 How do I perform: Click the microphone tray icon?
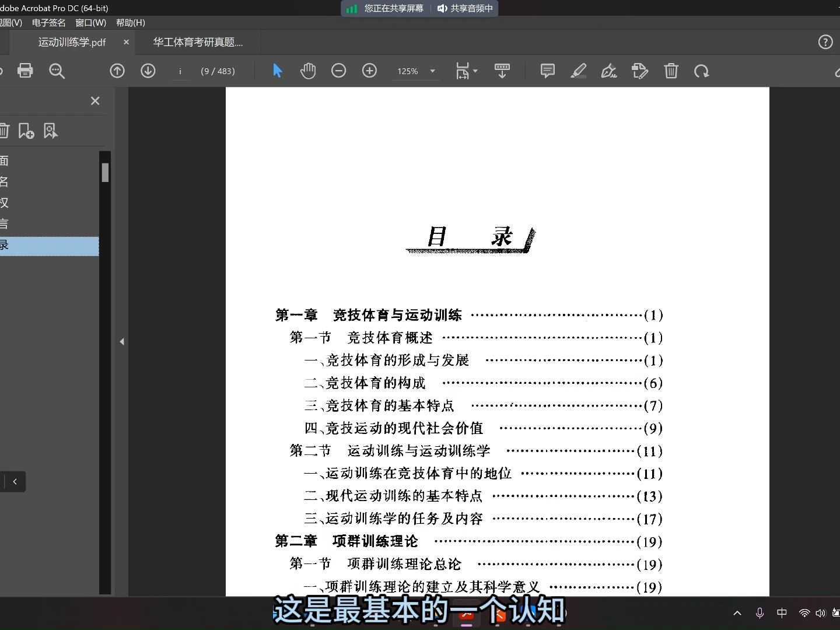point(759,613)
